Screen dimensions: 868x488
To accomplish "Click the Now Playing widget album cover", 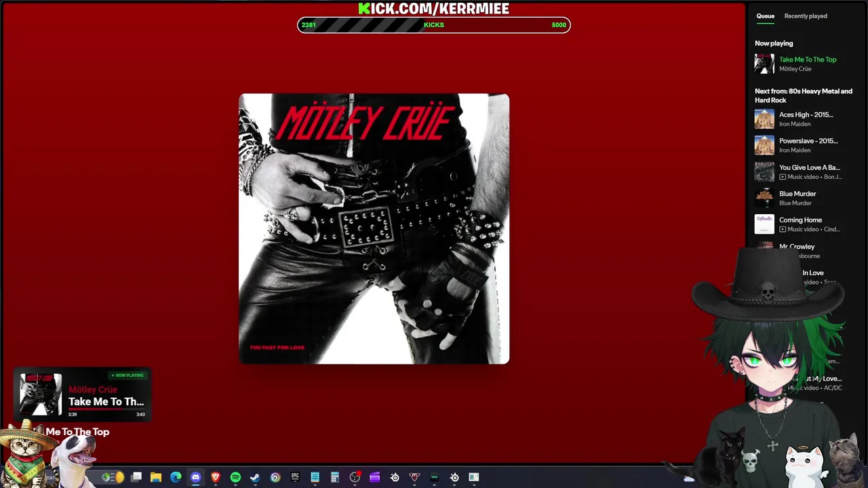I will [40, 394].
